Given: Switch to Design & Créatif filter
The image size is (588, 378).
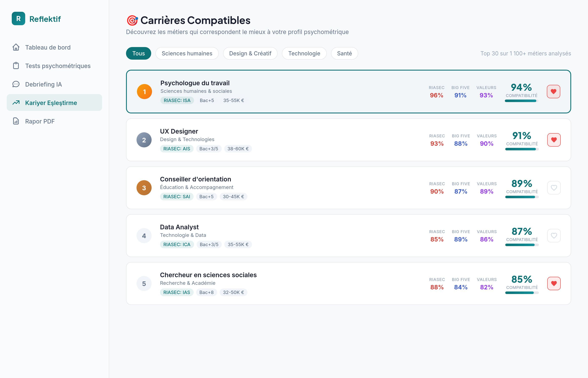Looking at the screenshot, I should pos(250,53).
